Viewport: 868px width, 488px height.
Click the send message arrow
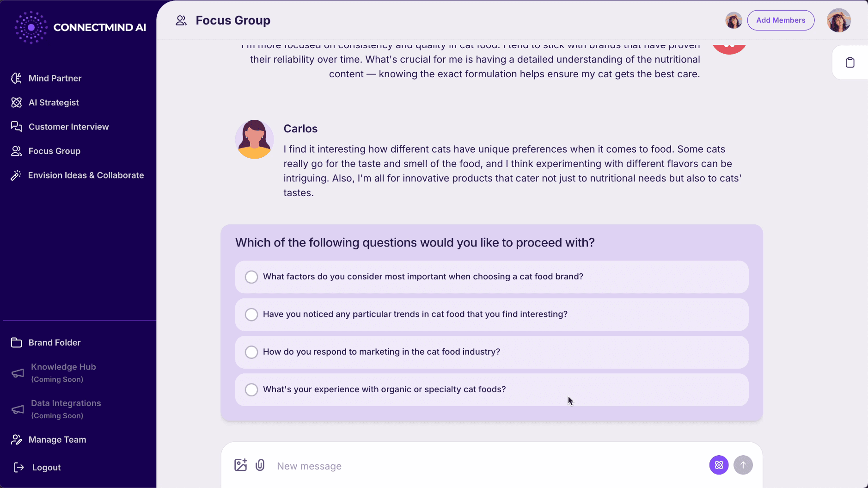click(743, 465)
